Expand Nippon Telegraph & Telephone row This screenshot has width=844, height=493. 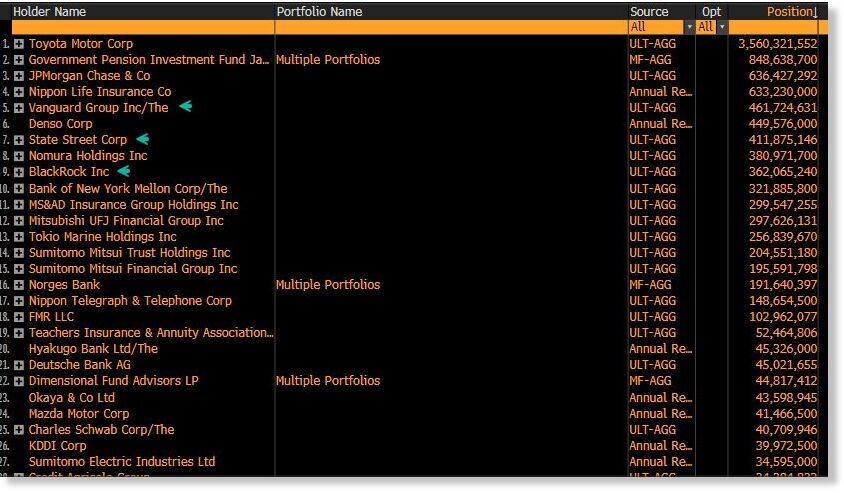click(19, 301)
